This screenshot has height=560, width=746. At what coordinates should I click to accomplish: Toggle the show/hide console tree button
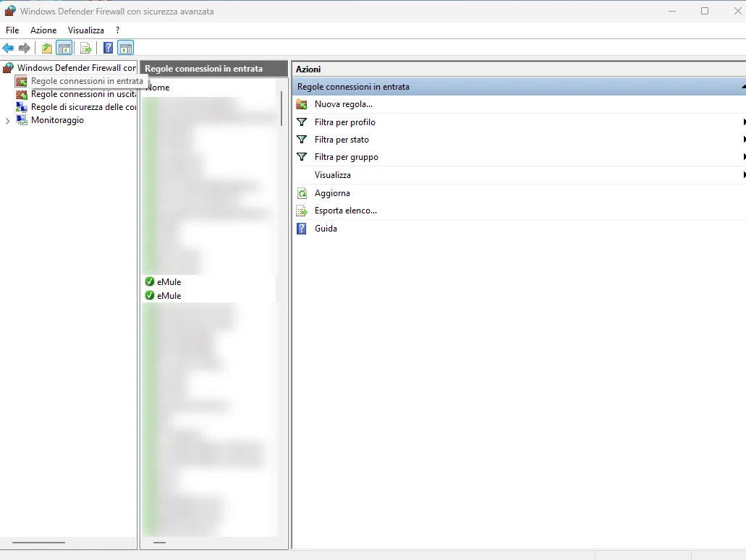[x=64, y=48]
